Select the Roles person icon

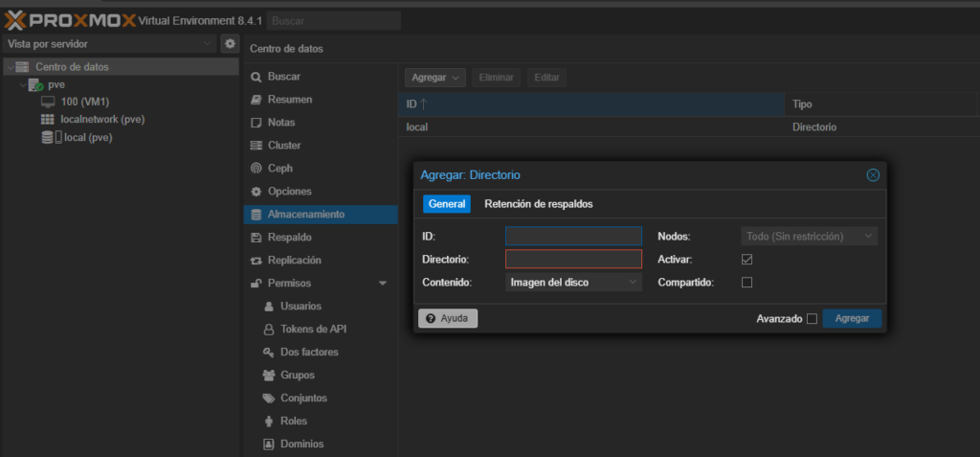[x=270, y=422]
